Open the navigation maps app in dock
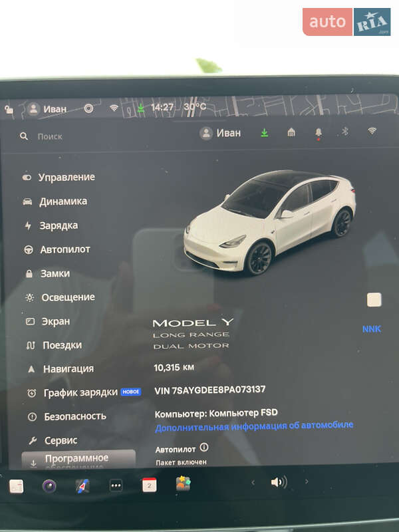Screen dimensions: 399x532 pos(82,486)
